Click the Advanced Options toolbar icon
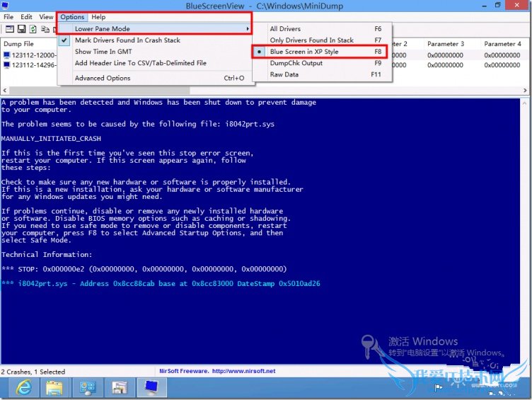 pos(10,29)
